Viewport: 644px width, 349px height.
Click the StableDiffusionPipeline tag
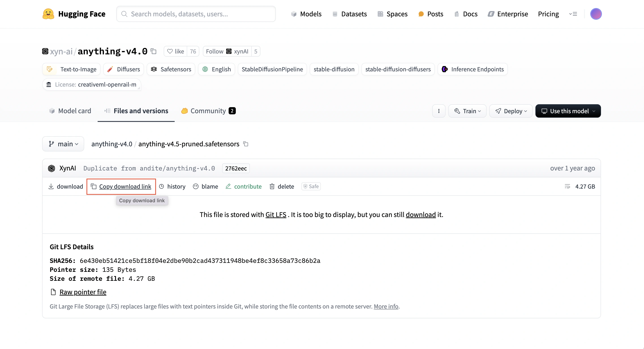(x=272, y=69)
